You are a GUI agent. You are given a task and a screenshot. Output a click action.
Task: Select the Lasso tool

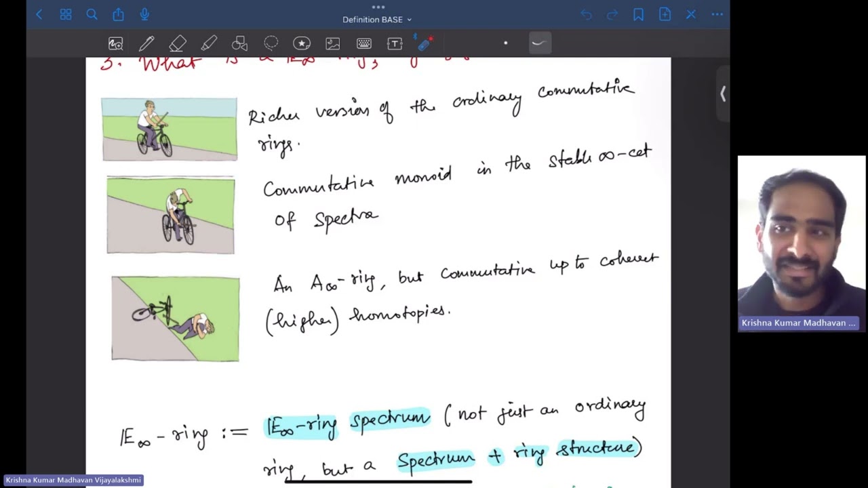(271, 44)
